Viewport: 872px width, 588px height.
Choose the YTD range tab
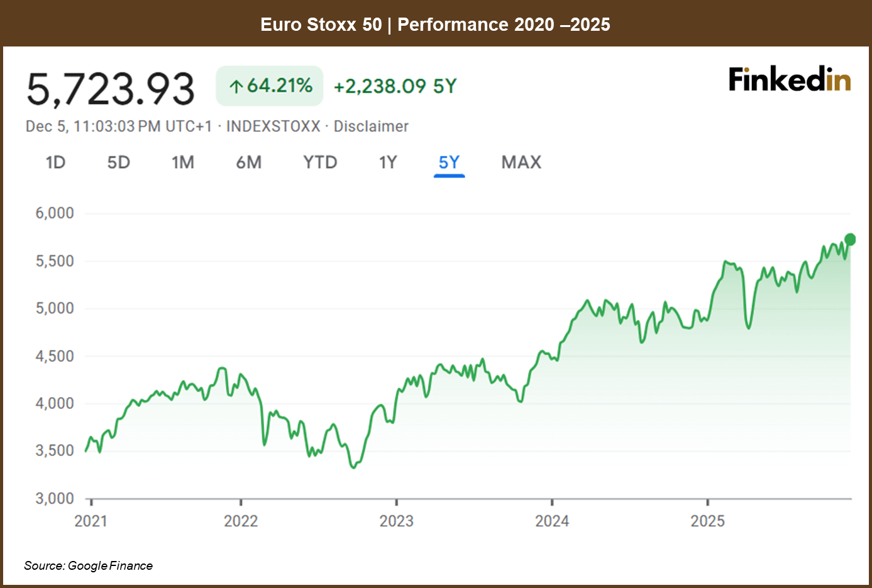[x=320, y=163]
